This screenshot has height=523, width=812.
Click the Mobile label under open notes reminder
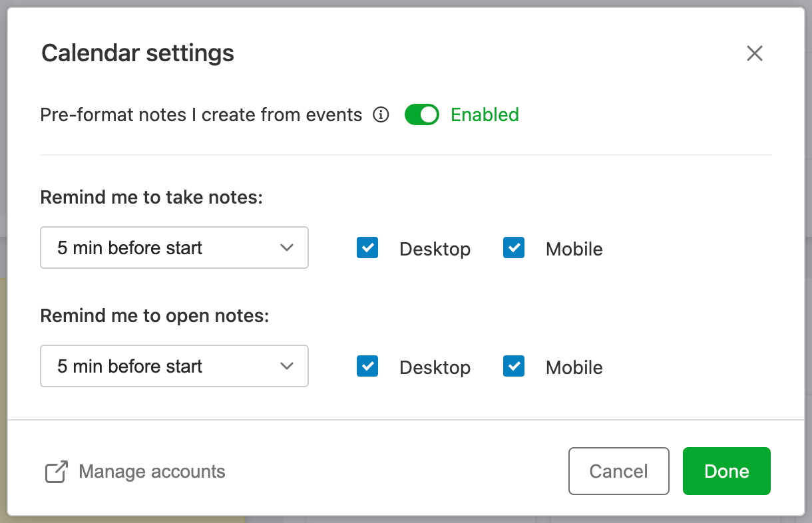[574, 367]
